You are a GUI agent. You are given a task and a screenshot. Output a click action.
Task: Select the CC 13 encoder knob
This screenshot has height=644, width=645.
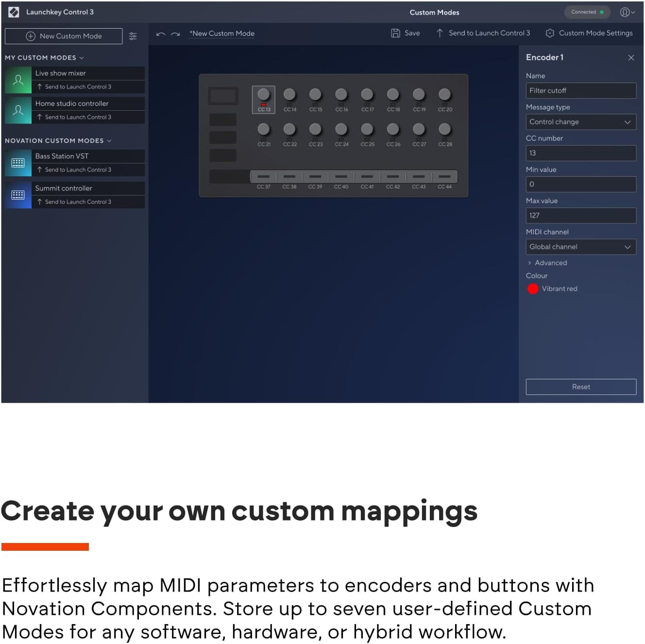click(x=264, y=94)
